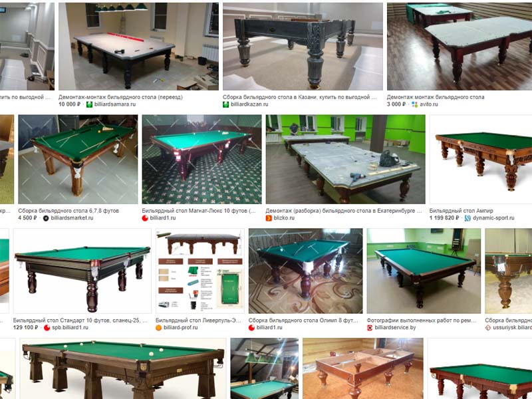
Task: Open the Сборка бильярдного стола 6,7,8 футов link
Action: 68,211
